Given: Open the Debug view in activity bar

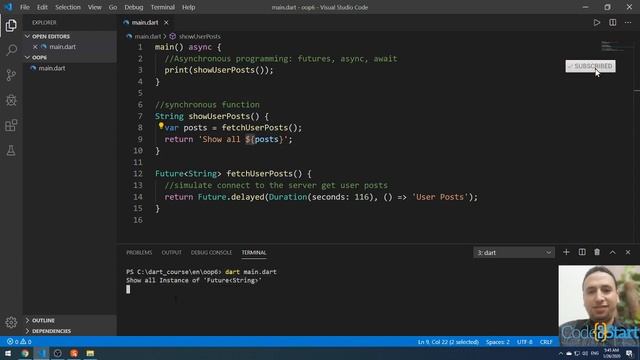Looking at the screenshot, I should [11, 100].
